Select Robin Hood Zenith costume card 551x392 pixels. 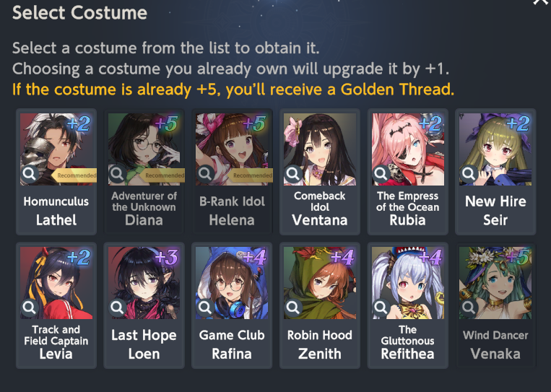tap(320, 305)
